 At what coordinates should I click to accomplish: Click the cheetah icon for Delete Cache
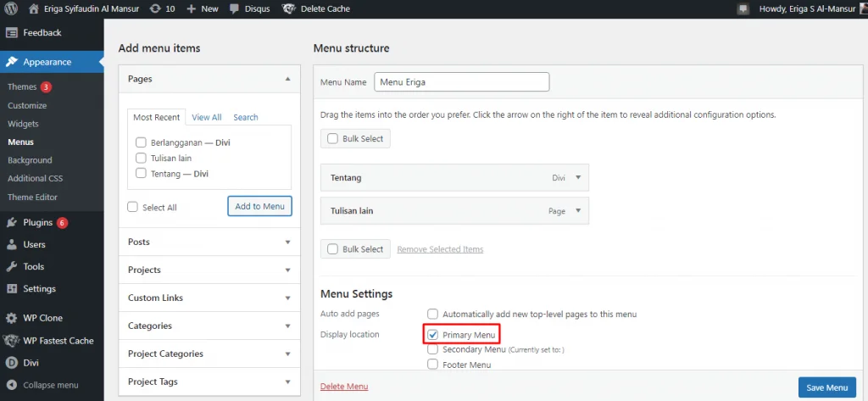288,8
